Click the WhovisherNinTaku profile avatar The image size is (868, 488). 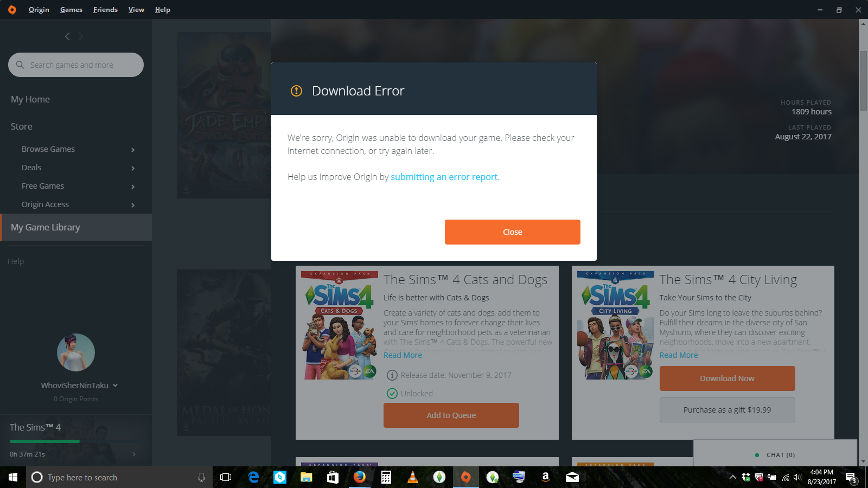(x=76, y=352)
